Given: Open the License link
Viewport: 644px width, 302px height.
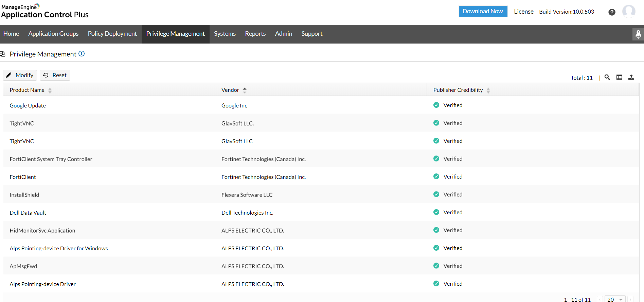Looking at the screenshot, I should (x=523, y=12).
